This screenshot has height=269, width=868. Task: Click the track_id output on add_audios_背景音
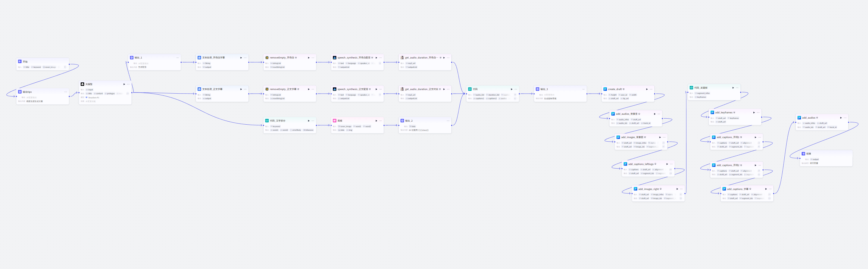click(x=646, y=123)
